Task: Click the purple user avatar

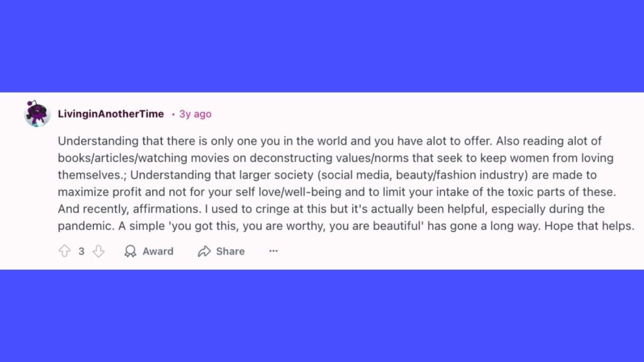Action: pos(37,114)
